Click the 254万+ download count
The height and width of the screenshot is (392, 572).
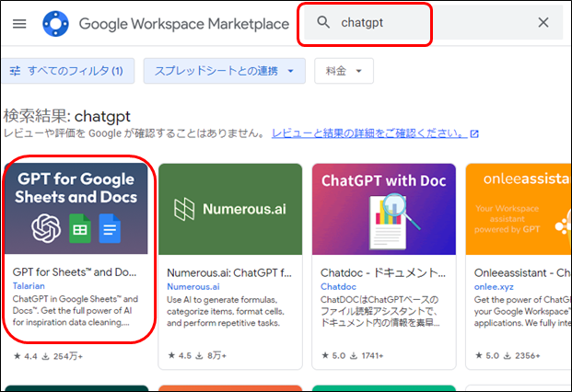coord(68,356)
